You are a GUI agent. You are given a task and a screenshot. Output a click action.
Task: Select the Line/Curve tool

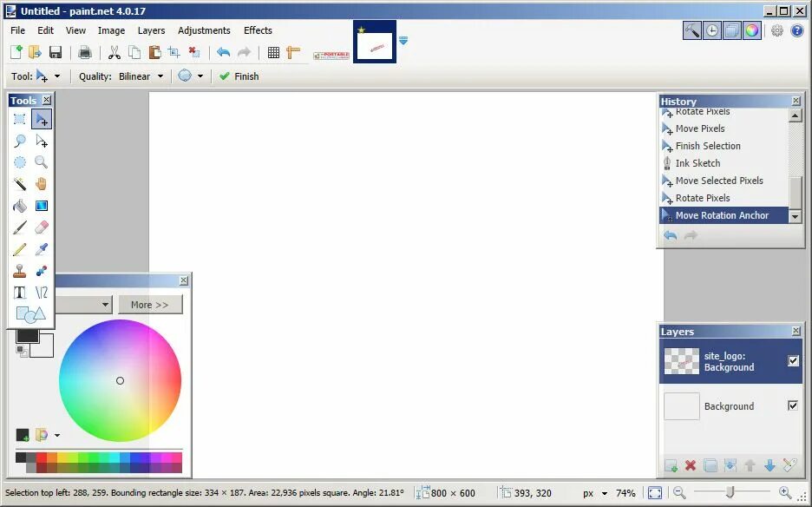[x=42, y=293]
